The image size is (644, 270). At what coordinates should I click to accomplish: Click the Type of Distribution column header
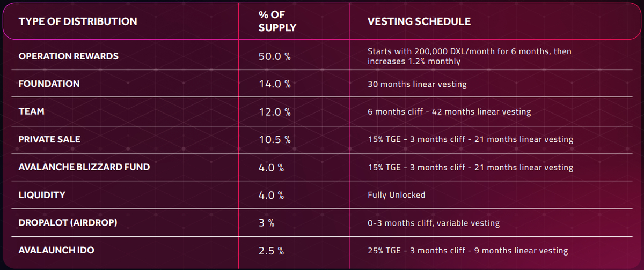click(x=78, y=22)
